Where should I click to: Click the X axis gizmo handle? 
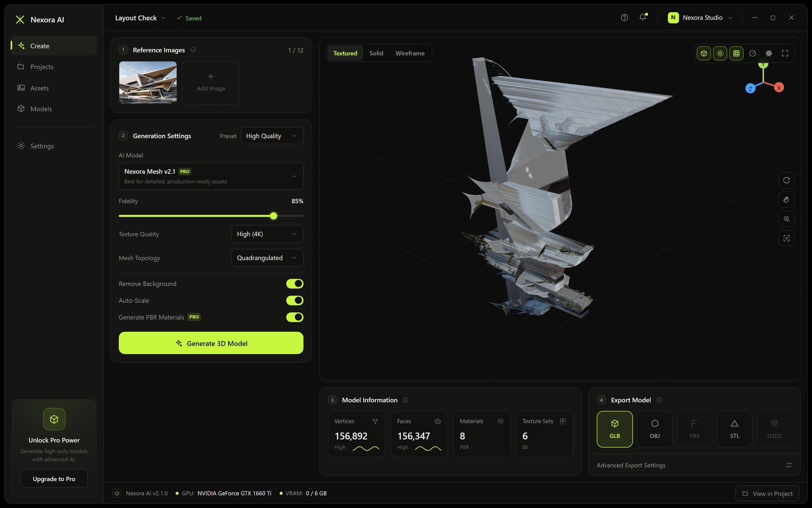click(x=779, y=87)
